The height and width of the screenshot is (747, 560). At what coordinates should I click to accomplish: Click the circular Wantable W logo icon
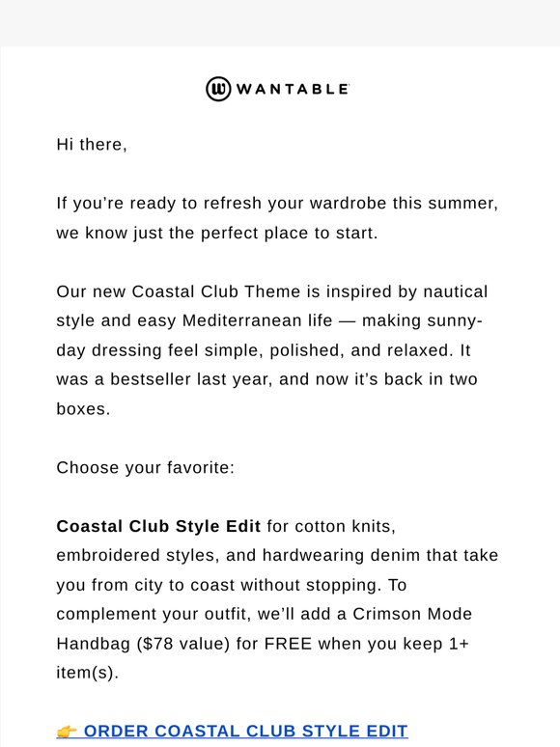pos(218,89)
